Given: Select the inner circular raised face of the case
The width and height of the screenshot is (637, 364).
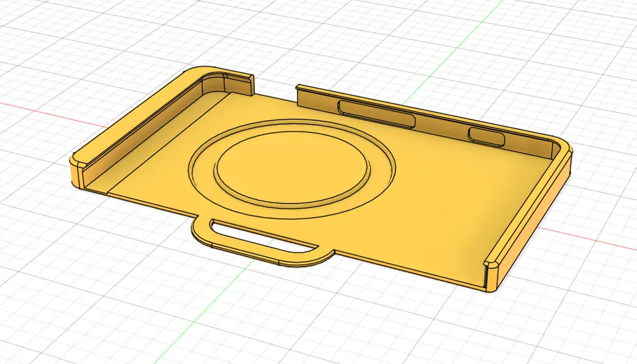Looking at the screenshot, I should 292,166.
